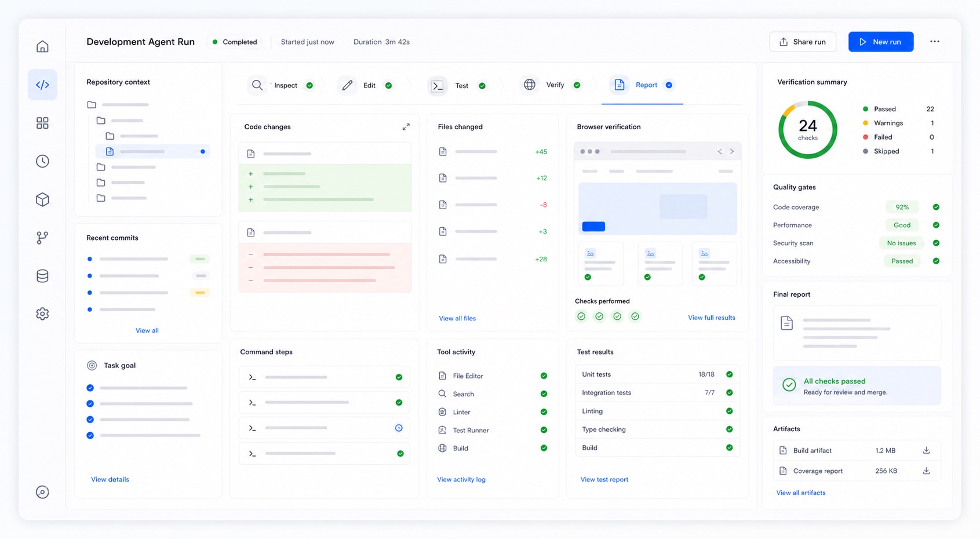Click the file icon beside +45
Image resolution: width=980 pixels, height=539 pixels.
coord(443,151)
